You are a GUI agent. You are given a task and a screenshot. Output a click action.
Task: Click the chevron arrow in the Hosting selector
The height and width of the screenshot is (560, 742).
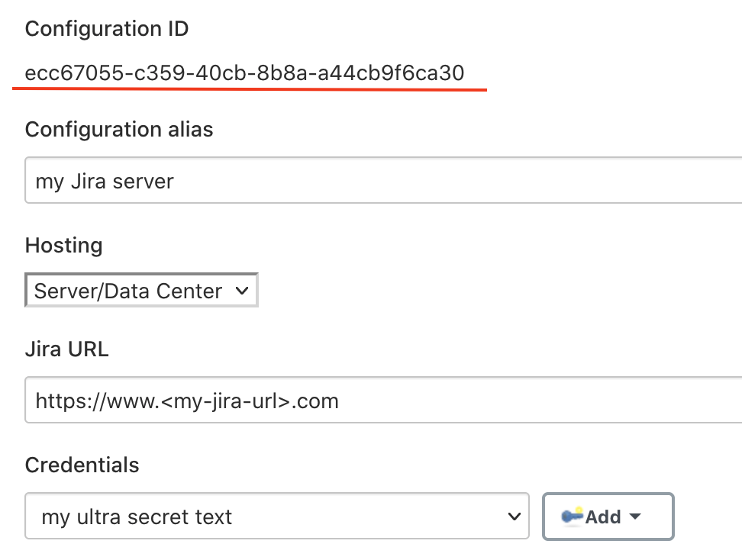[242, 291]
